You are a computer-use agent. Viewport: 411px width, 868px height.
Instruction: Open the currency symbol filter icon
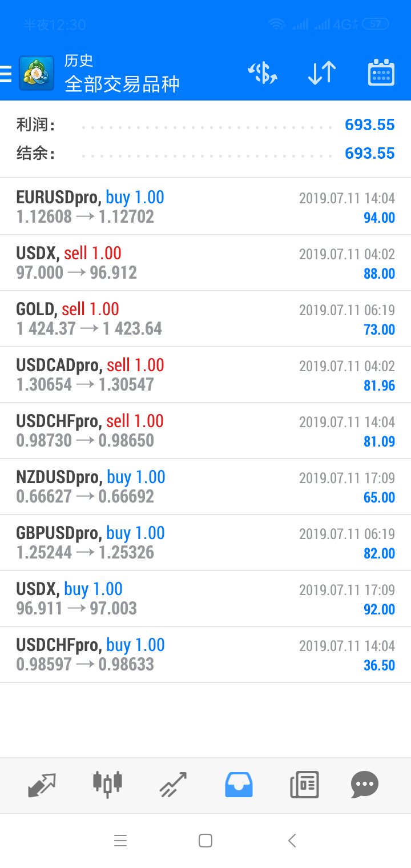click(x=263, y=73)
